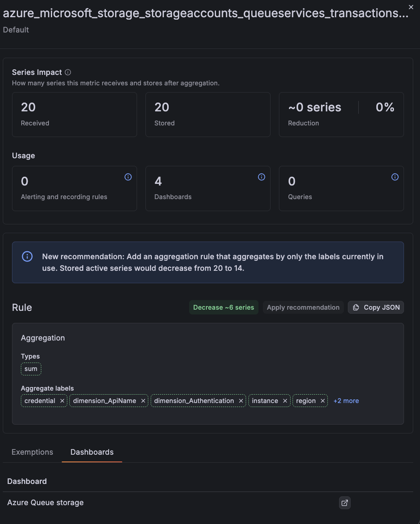Expand the +2 more labels
The width and height of the screenshot is (420, 524).
[346, 401]
